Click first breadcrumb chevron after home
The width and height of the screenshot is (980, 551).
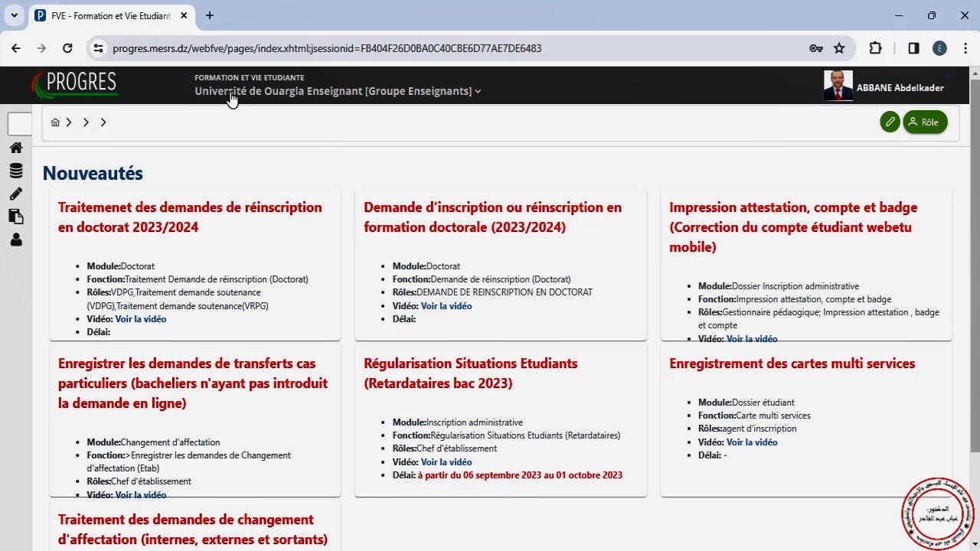click(69, 122)
